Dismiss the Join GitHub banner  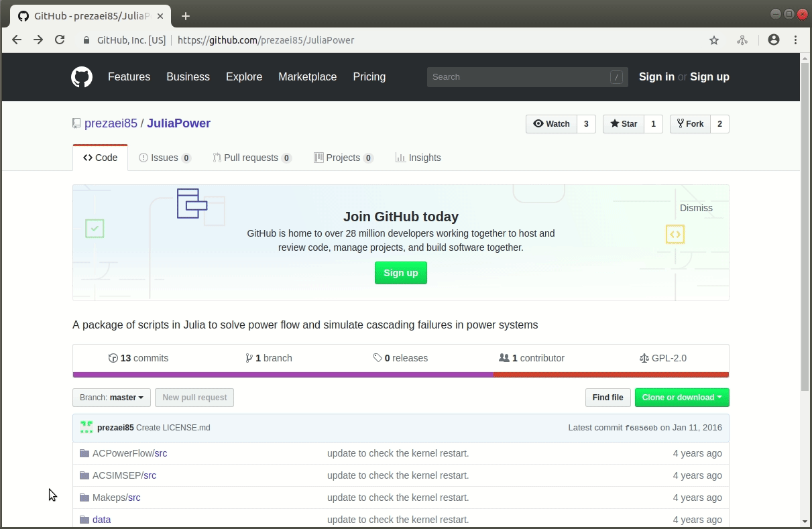tap(696, 208)
